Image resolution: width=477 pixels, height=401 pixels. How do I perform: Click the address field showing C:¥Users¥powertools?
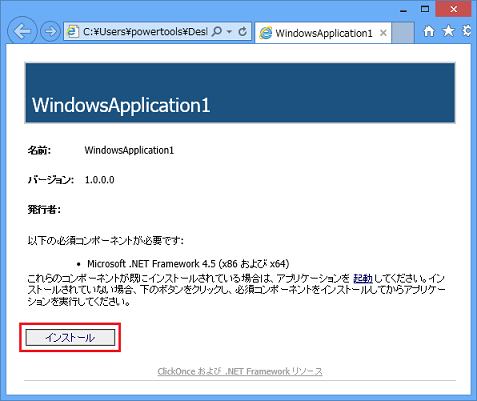pyautogui.click(x=145, y=32)
